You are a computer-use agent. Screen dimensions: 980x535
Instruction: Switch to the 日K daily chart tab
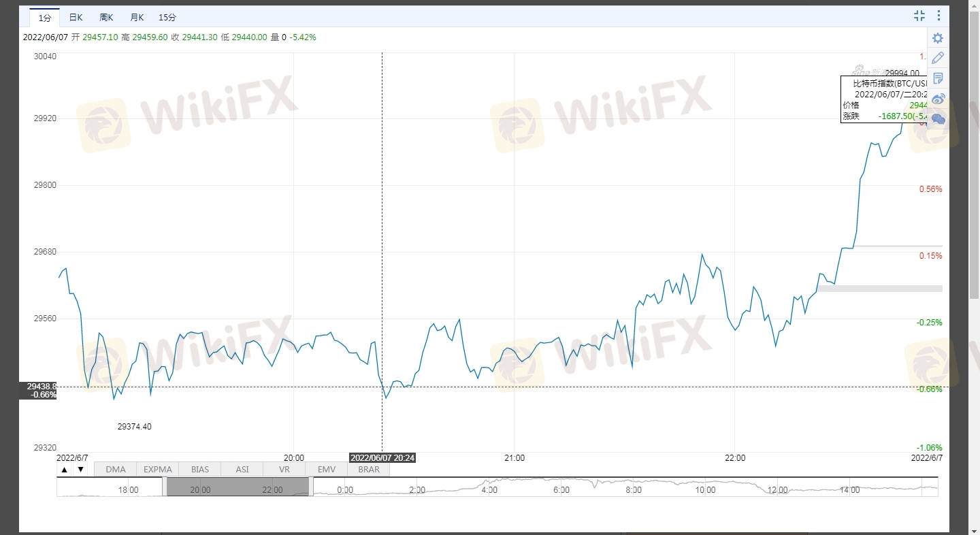click(x=76, y=17)
